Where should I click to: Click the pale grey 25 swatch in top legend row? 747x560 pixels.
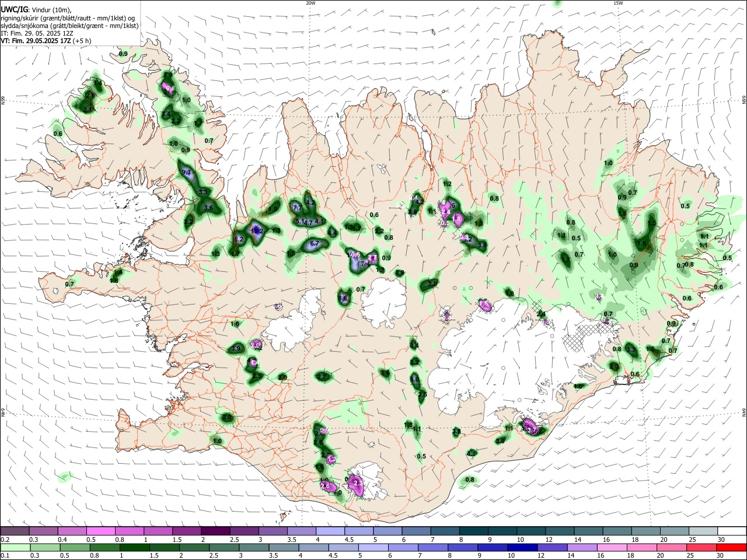point(704,531)
